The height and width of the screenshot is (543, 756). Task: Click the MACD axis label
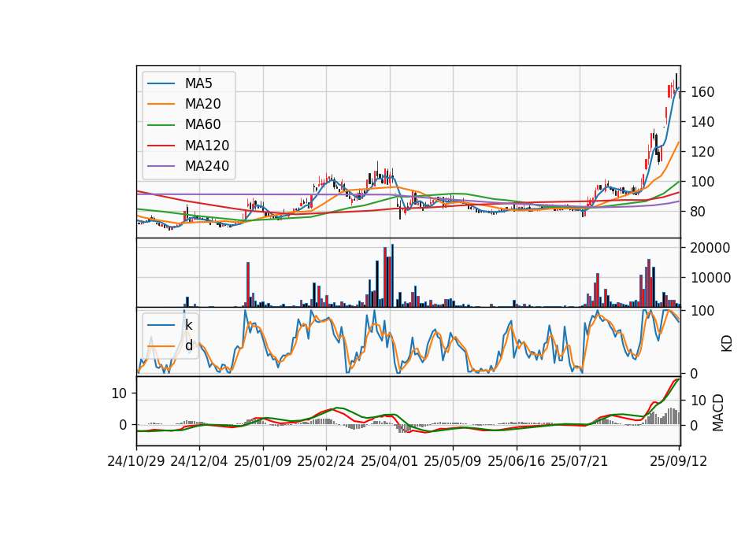coord(718,412)
